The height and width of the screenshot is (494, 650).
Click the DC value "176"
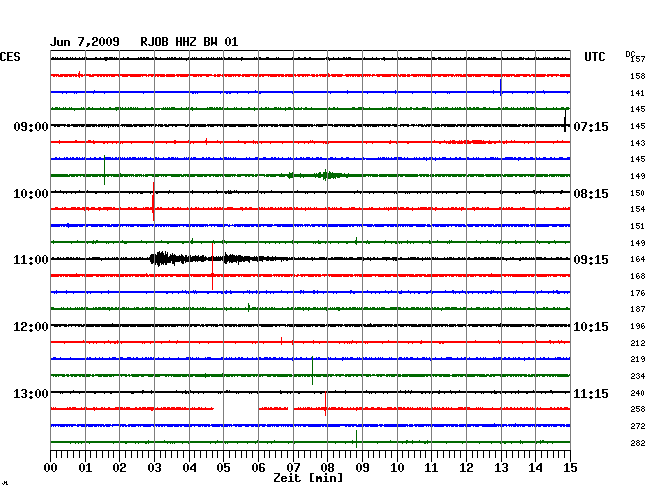point(638,293)
